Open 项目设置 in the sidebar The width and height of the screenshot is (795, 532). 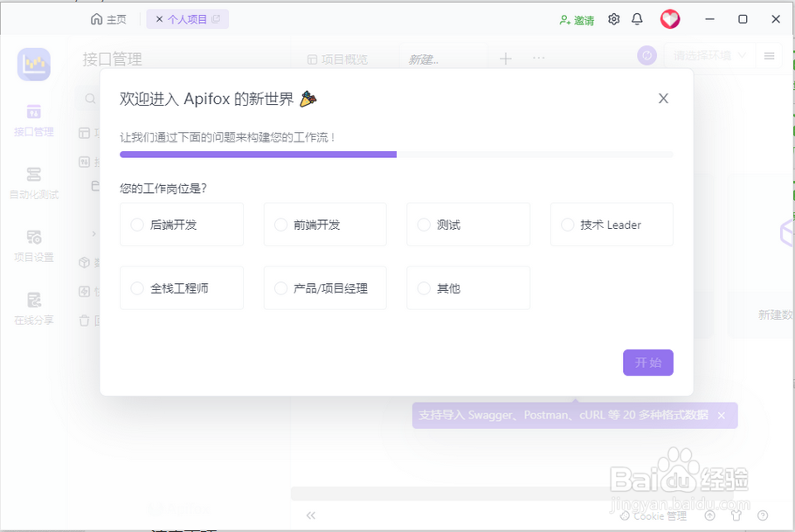[34, 246]
